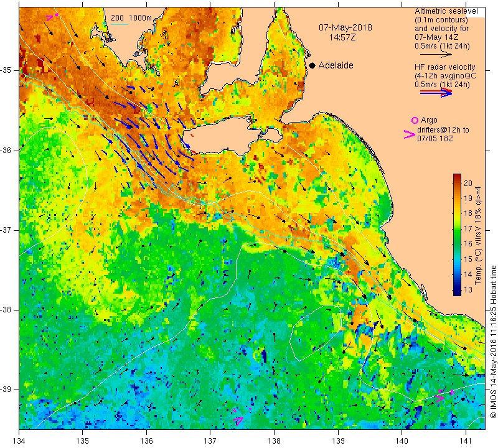Click the '07/05 18Z' drifter time text

(435, 139)
